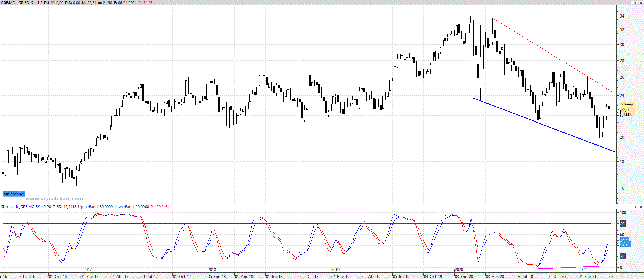Close the Stochastic indicator pane
This screenshot has height=279, width=644.
tap(641, 207)
